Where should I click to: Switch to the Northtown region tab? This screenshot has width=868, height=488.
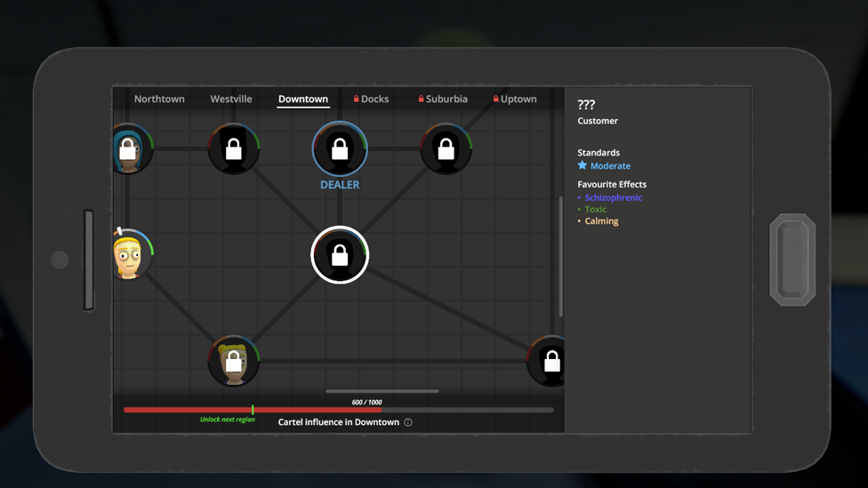pyautogui.click(x=159, y=99)
